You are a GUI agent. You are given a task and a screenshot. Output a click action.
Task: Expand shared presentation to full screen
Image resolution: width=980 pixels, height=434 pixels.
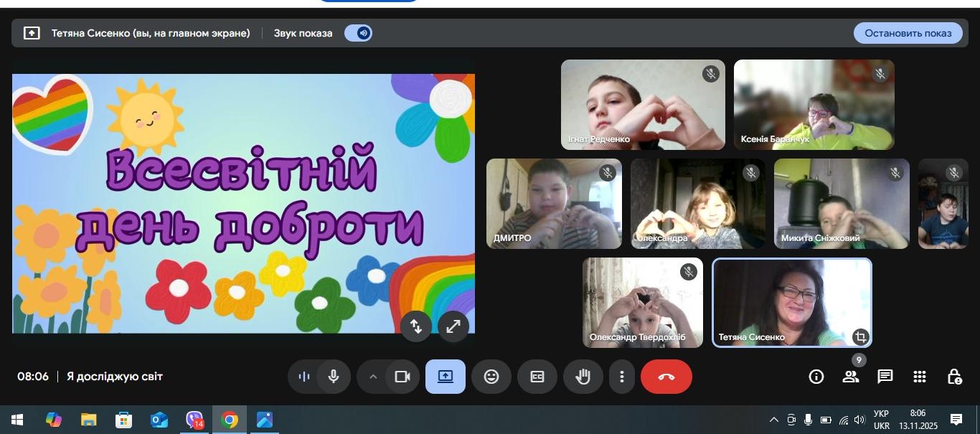pos(453,326)
